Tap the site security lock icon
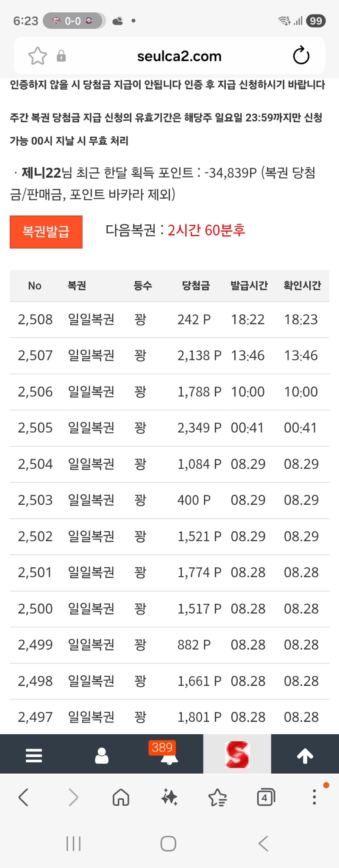The image size is (339, 868). point(61,56)
